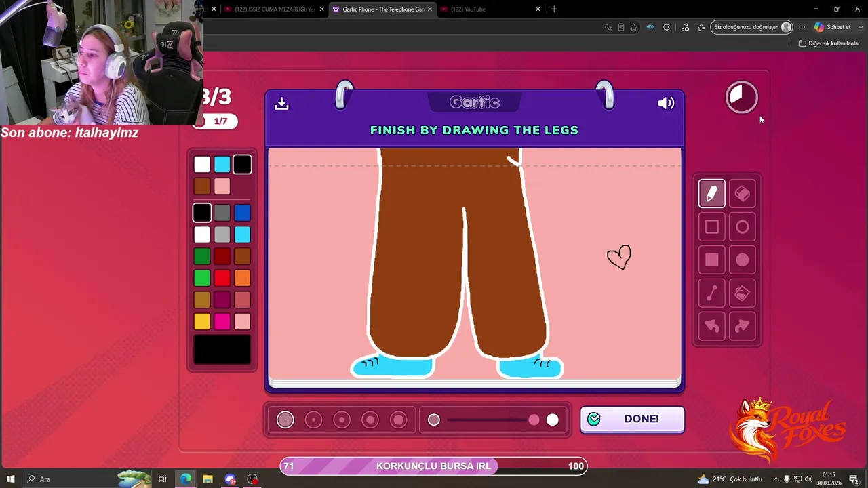
Task: Choose dark maroon-purple from the palette
Action: point(222,300)
